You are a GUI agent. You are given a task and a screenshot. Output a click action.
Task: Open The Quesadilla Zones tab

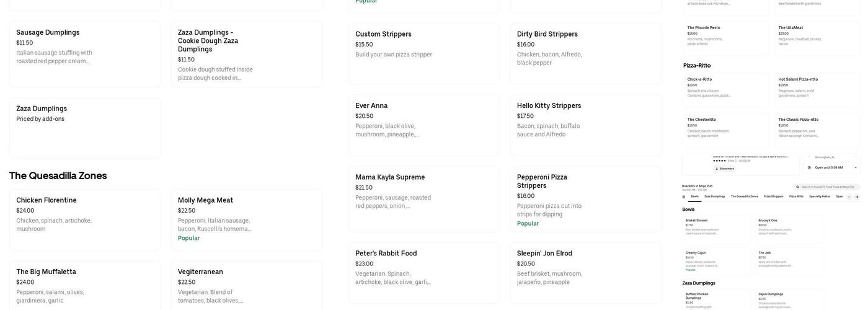744,197
